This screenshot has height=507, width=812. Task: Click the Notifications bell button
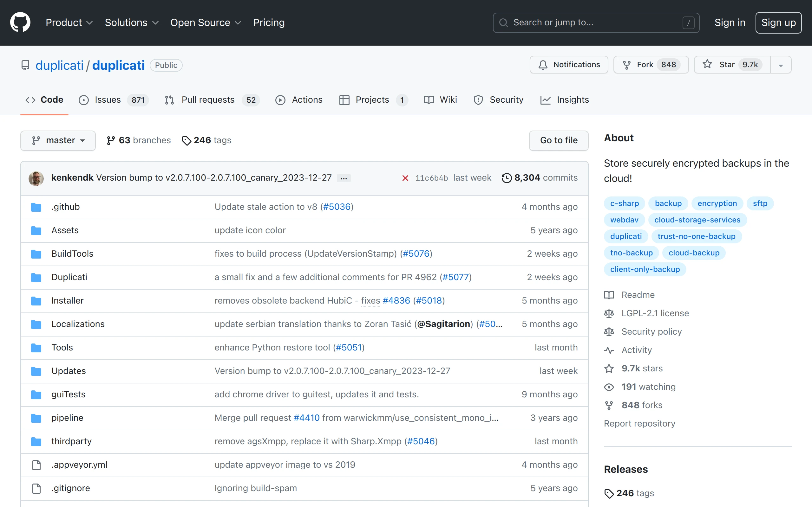point(569,65)
